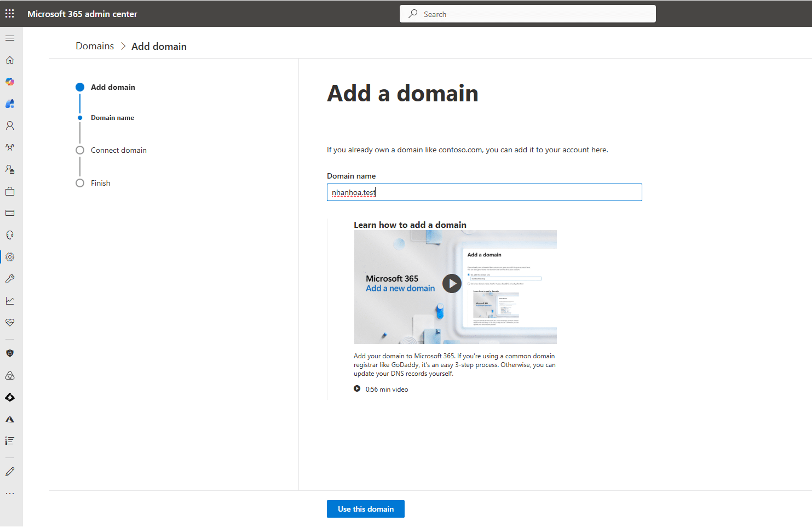Open Billing card icon in sidebar
This screenshot has height=527, width=812.
pos(10,213)
